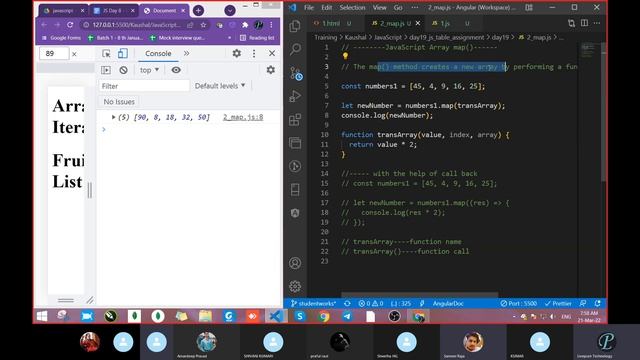The width and height of the screenshot is (640, 360).
Task: Open Windows Start menu
Action: point(42,316)
